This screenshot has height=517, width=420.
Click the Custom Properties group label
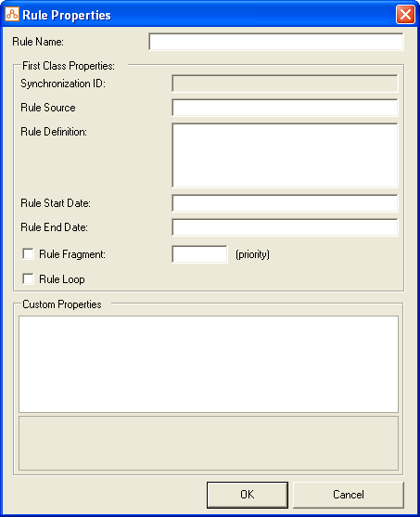click(x=62, y=304)
